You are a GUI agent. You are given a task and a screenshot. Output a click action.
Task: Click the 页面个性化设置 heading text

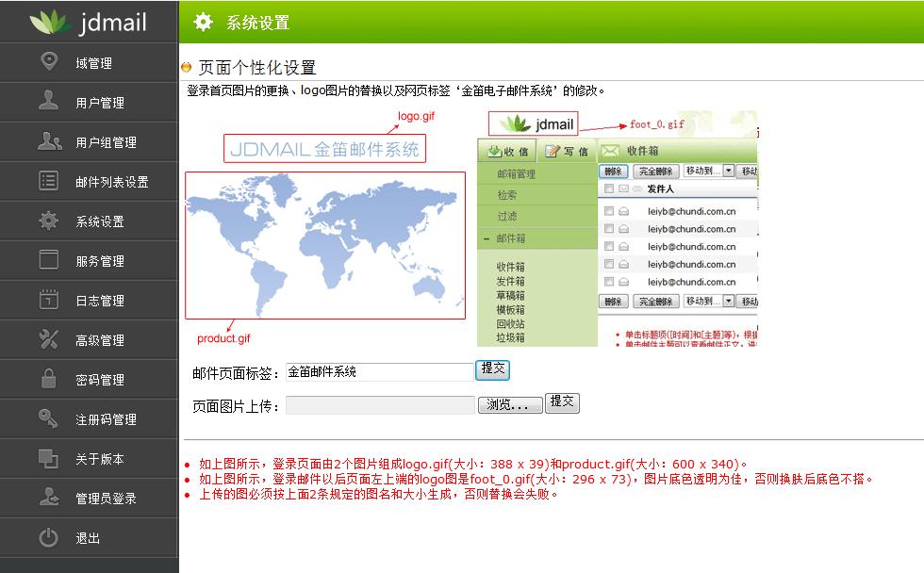[x=256, y=68]
